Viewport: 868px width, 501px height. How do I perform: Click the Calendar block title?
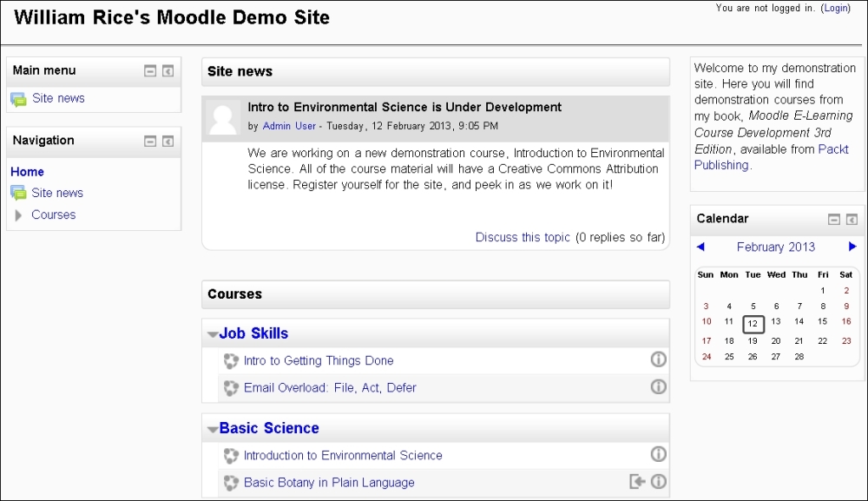click(x=722, y=219)
